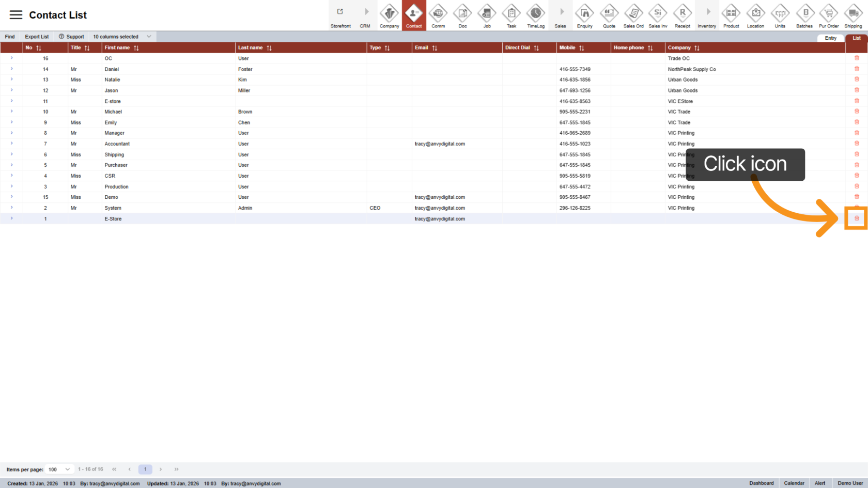Open the Dashboard link in status bar

pyautogui.click(x=761, y=483)
